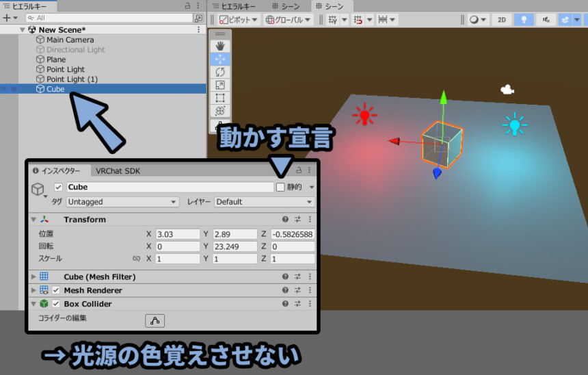Toggle grid snapping magnet icon
588x375 pixels.
358,20
